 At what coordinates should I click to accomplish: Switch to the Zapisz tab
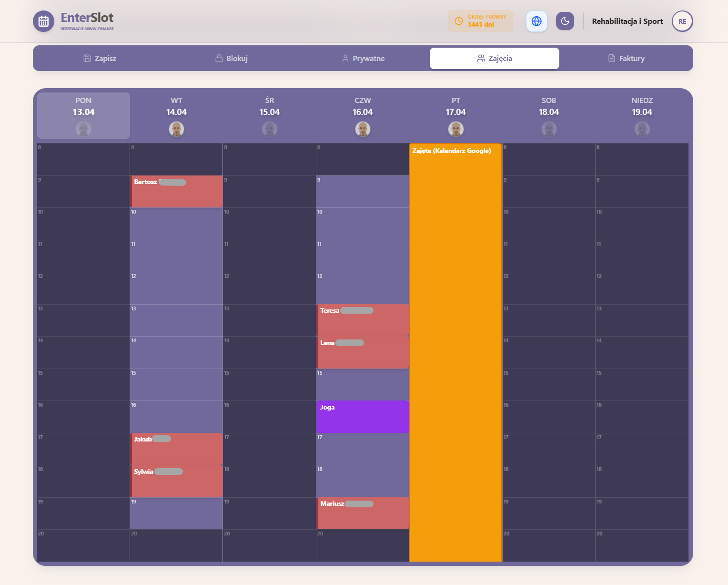(x=100, y=58)
